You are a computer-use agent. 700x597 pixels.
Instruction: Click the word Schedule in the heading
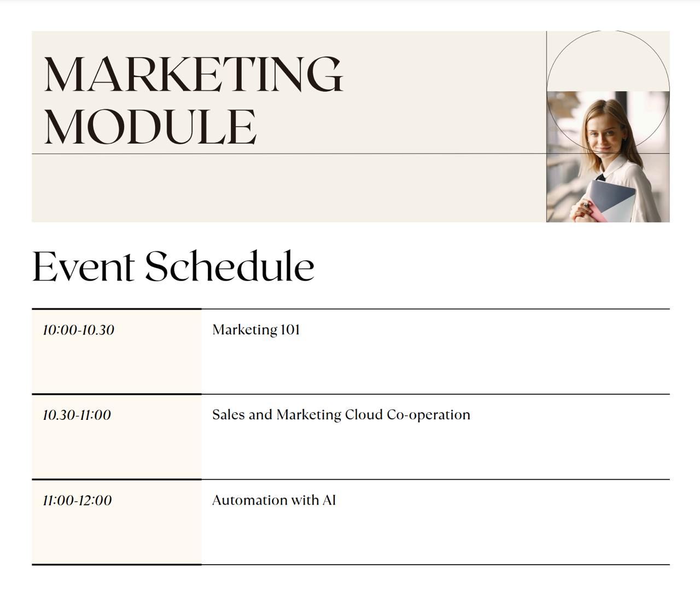[230, 266]
